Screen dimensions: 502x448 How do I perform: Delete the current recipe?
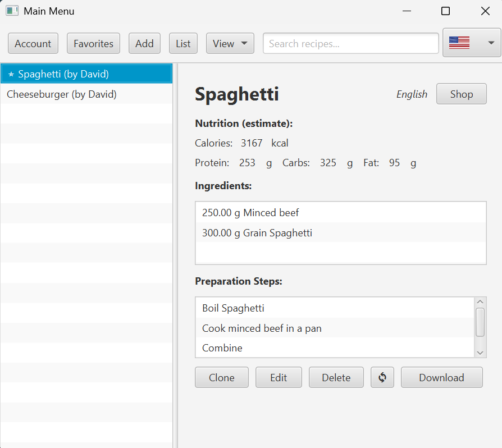click(x=336, y=377)
